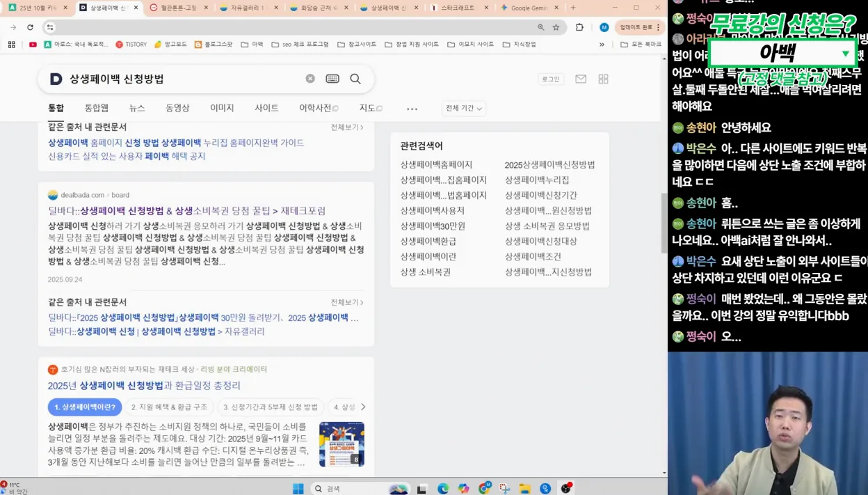Image resolution: width=868 pixels, height=495 pixels.
Task: Click the magnifier search button
Action: [355, 79]
